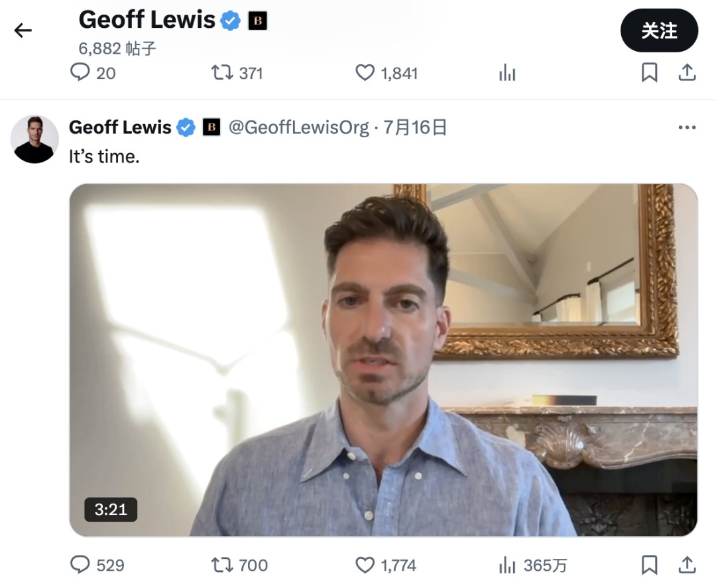Open Geoff Lewis profile avatar
Viewport: 716px width, 588px height.
pyautogui.click(x=34, y=139)
